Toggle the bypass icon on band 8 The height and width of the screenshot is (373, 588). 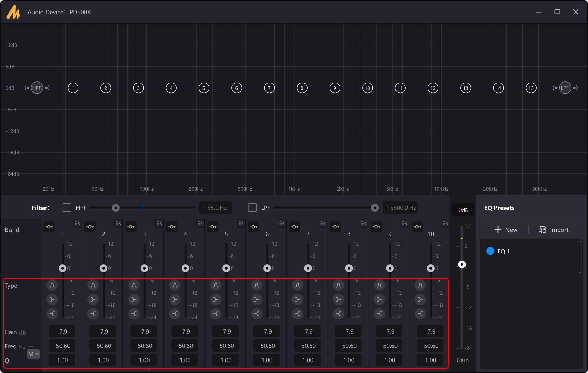point(335,227)
